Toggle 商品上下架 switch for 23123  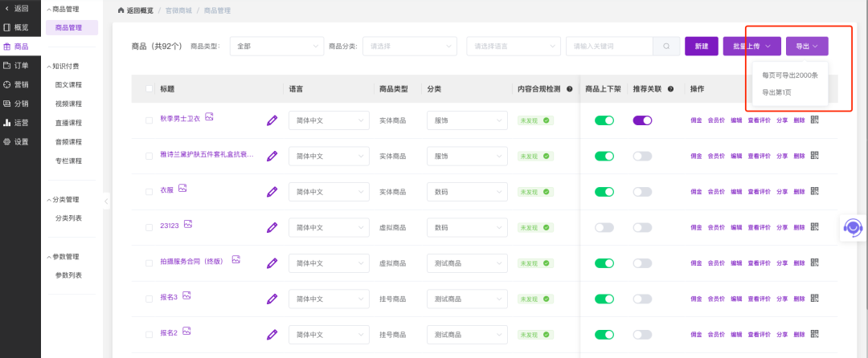pyautogui.click(x=604, y=227)
